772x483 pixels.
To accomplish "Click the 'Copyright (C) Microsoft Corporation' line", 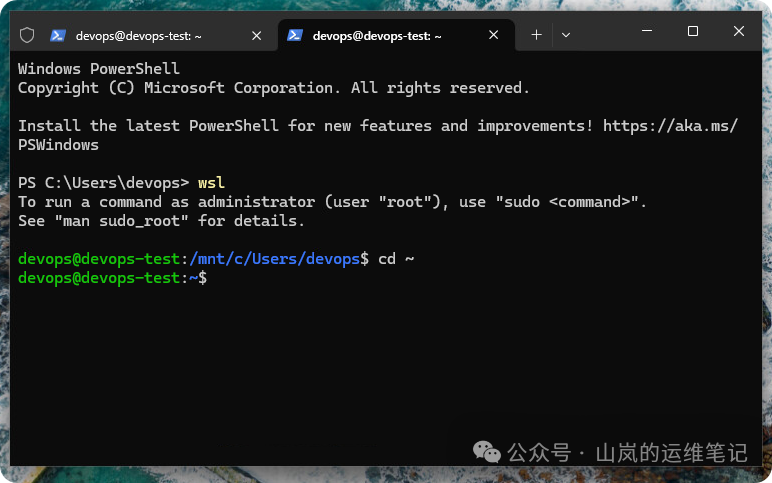I will (274, 88).
